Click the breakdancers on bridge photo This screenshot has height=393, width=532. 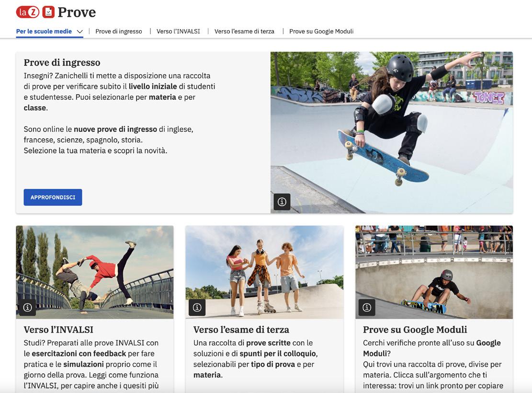[95, 272]
